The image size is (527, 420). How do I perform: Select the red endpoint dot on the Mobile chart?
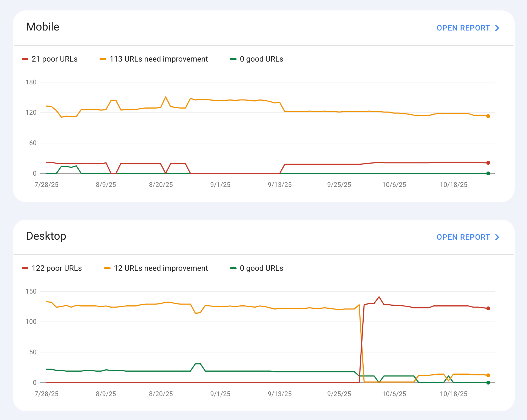488,163
